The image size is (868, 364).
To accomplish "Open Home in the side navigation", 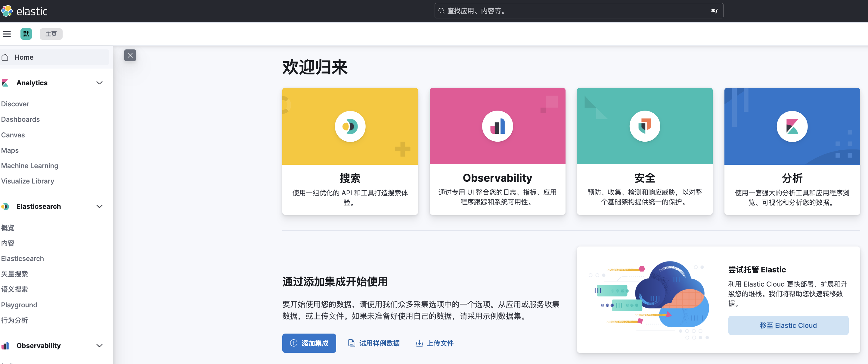I will click(54, 57).
